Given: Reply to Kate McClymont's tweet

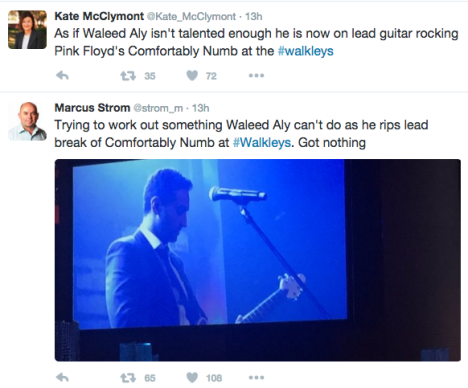Looking at the screenshot, I should click(62, 76).
